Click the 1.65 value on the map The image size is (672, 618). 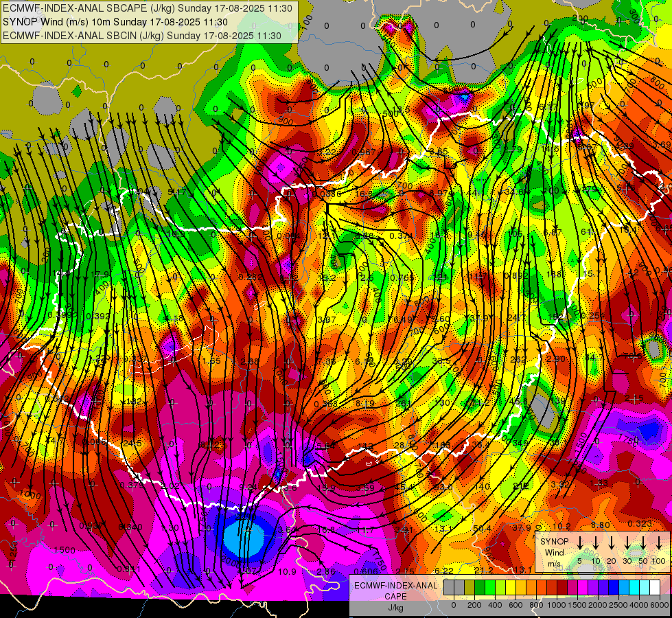pos(211,360)
